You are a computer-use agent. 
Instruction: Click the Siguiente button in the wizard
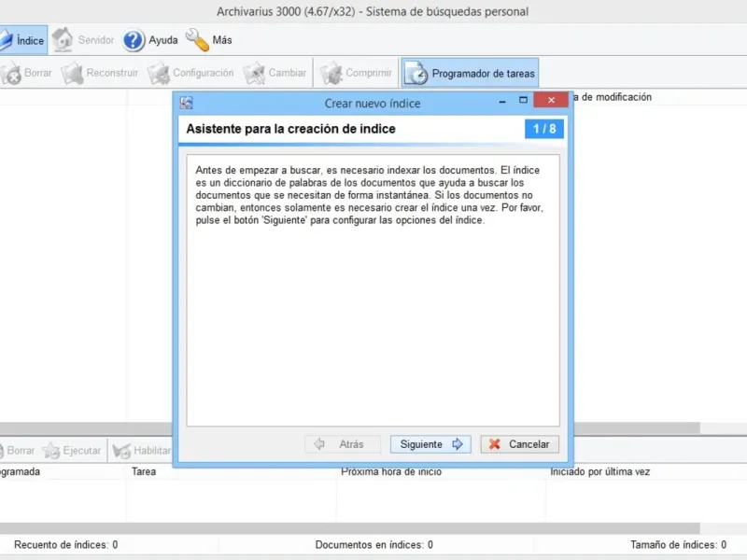(430, 444)
